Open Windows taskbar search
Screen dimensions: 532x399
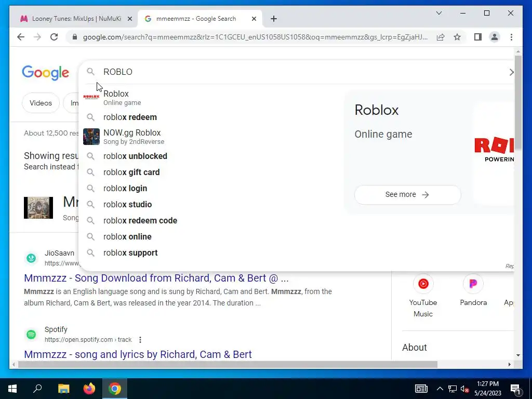point(37,389)
